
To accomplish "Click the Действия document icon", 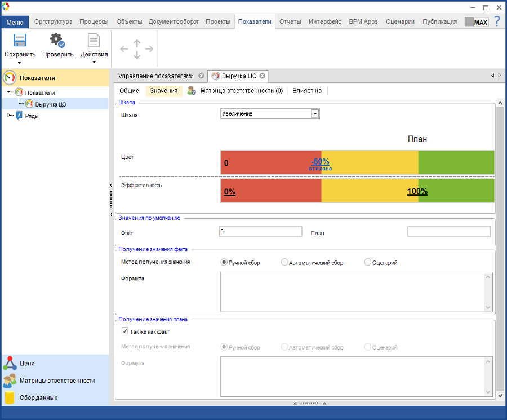I will point(94,41).
